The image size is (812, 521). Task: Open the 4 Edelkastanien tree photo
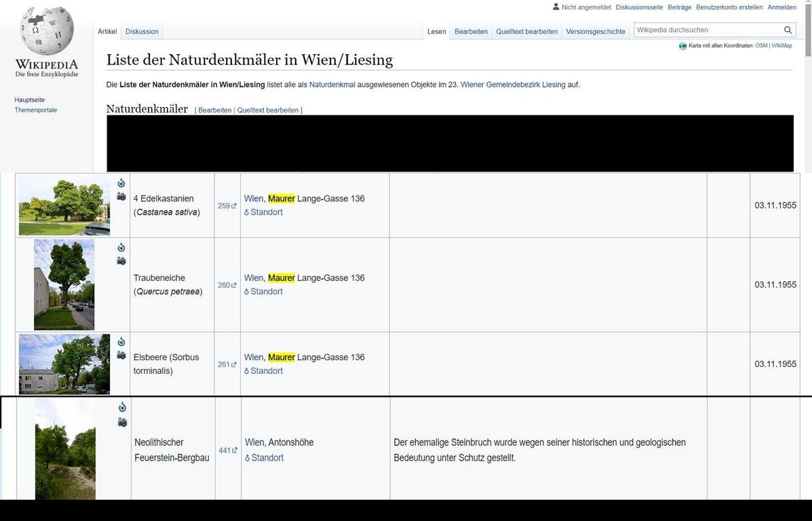[x=64, y=206]
